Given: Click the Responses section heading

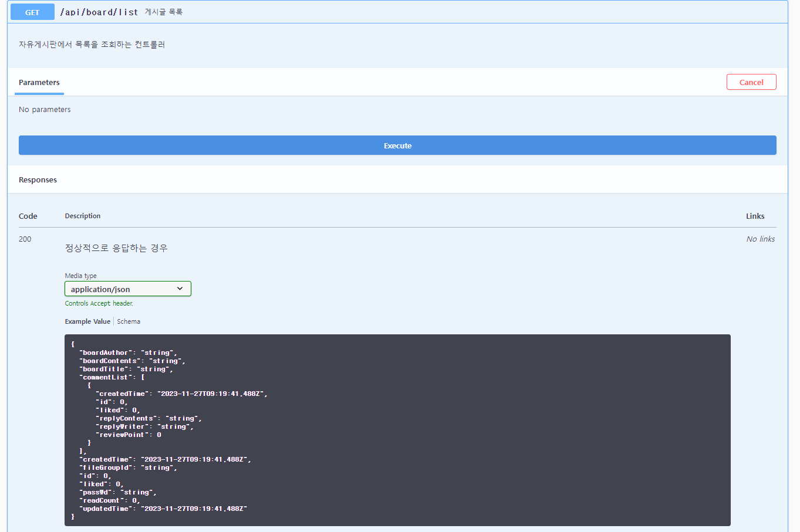Looking at the screenshot, I should [x=38, y=180].
